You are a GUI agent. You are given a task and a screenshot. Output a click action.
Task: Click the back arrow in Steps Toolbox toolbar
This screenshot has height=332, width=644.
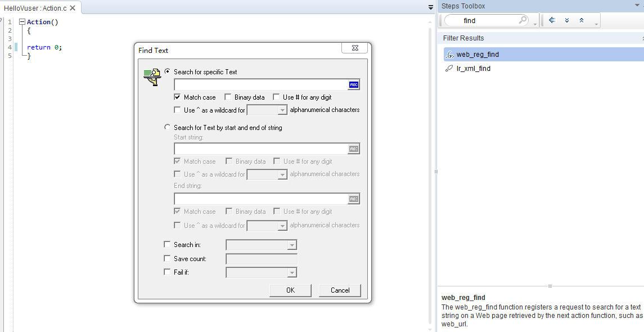tap(552, 20)
